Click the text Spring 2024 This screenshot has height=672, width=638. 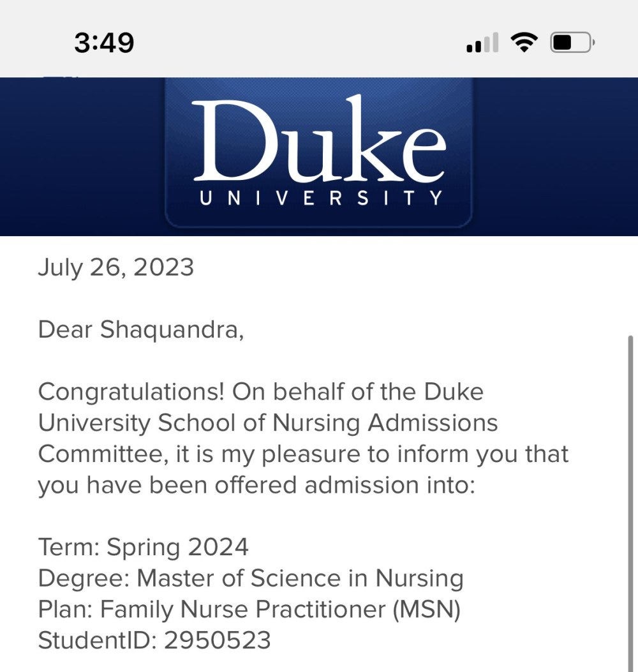(x=177, y=547)
